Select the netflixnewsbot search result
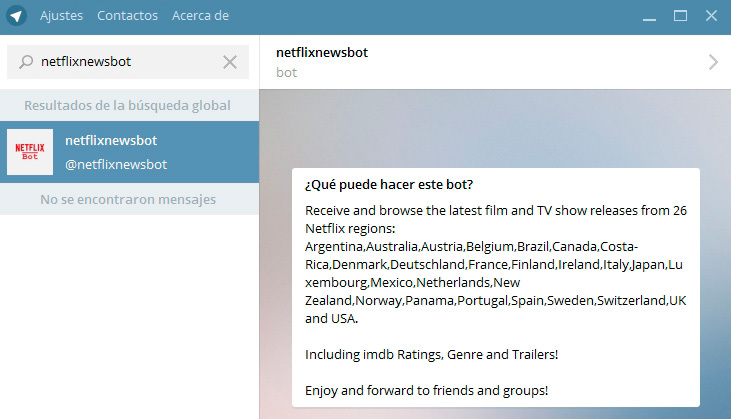 pos(129,152)
